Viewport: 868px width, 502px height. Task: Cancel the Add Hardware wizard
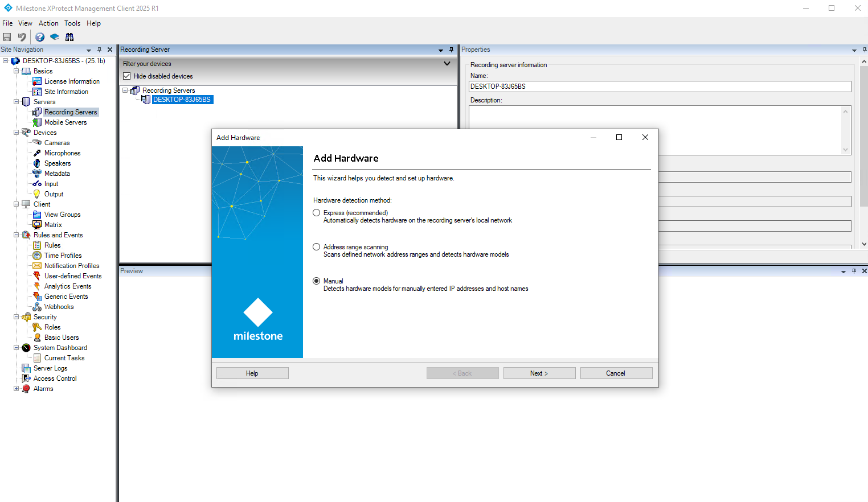(x=615, y=373)
